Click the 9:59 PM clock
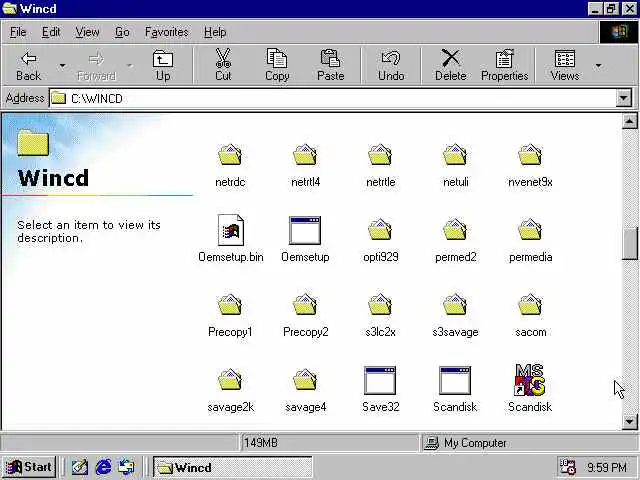This screenshot has height=480, width=640. 607,467
